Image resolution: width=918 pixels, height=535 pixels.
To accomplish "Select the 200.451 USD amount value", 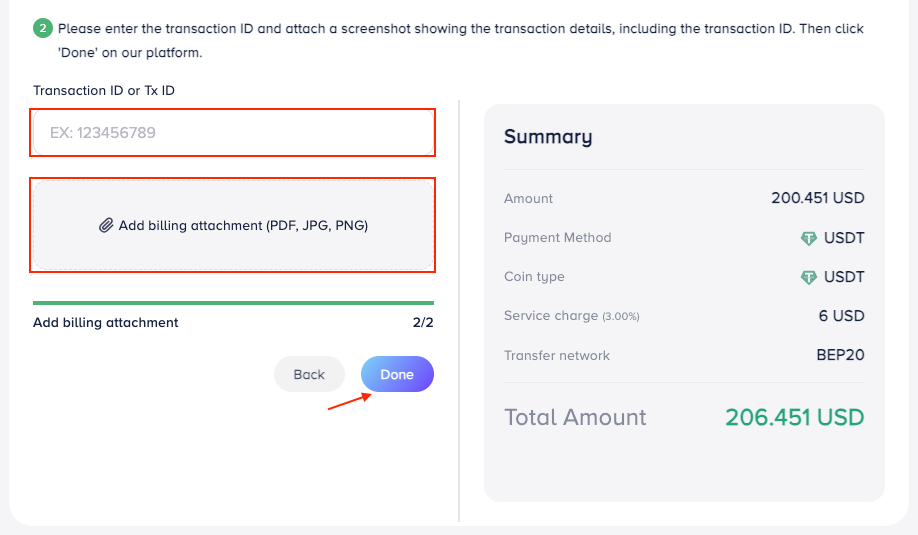I will 817,198.
